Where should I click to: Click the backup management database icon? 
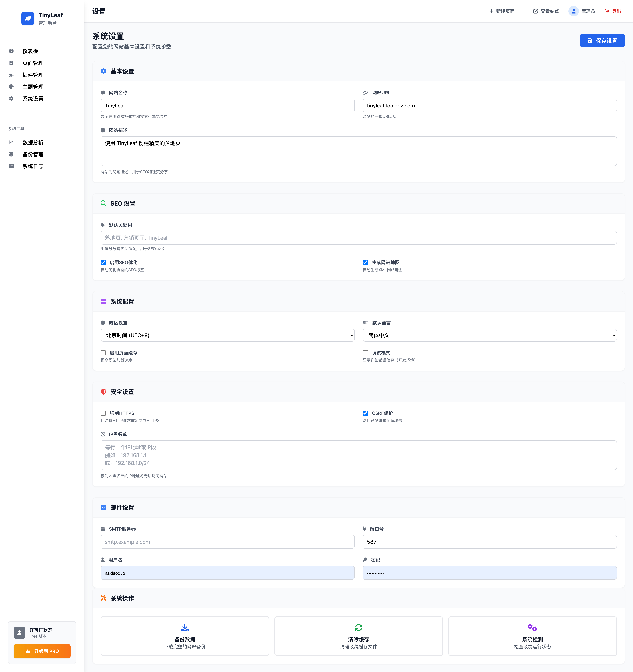[x=11, y=154]
